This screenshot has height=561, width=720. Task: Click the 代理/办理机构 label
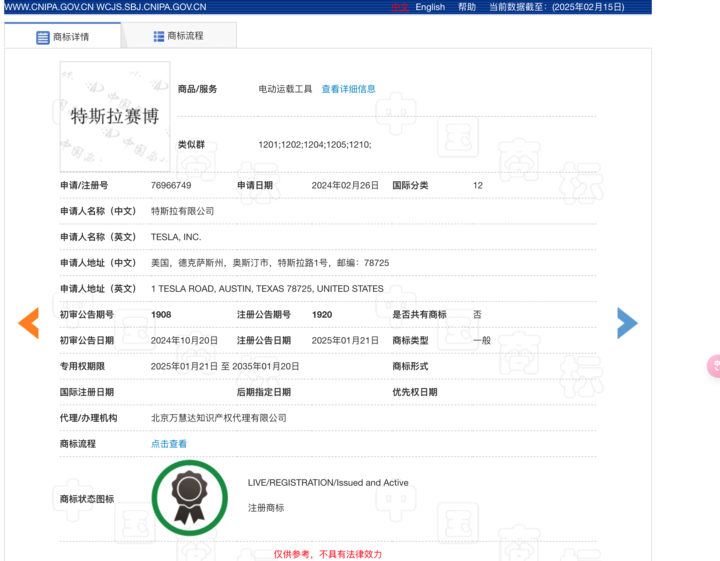click(x=88, y=418)
